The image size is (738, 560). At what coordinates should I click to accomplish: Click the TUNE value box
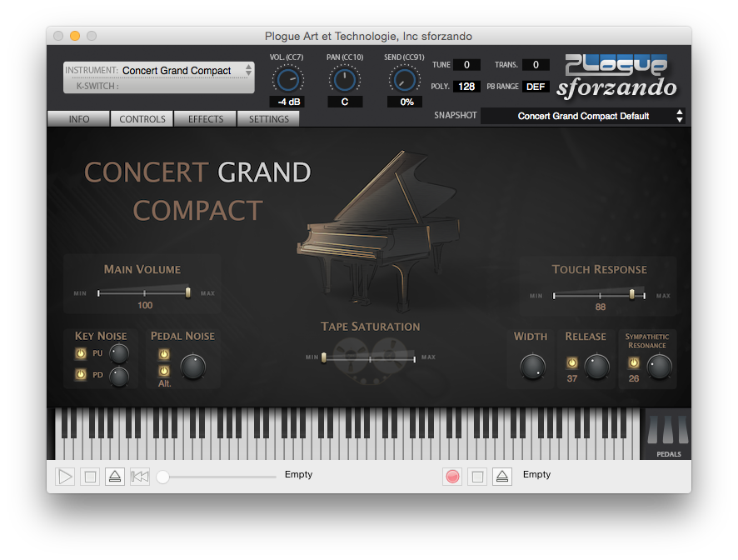[x=466, y=64]
